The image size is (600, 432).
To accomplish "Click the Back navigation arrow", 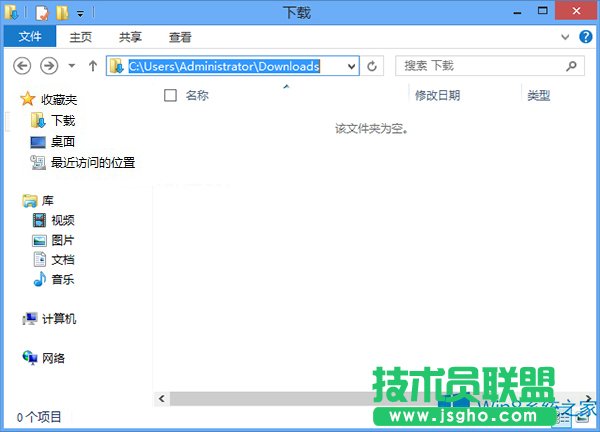I will [x=22, y=66].
